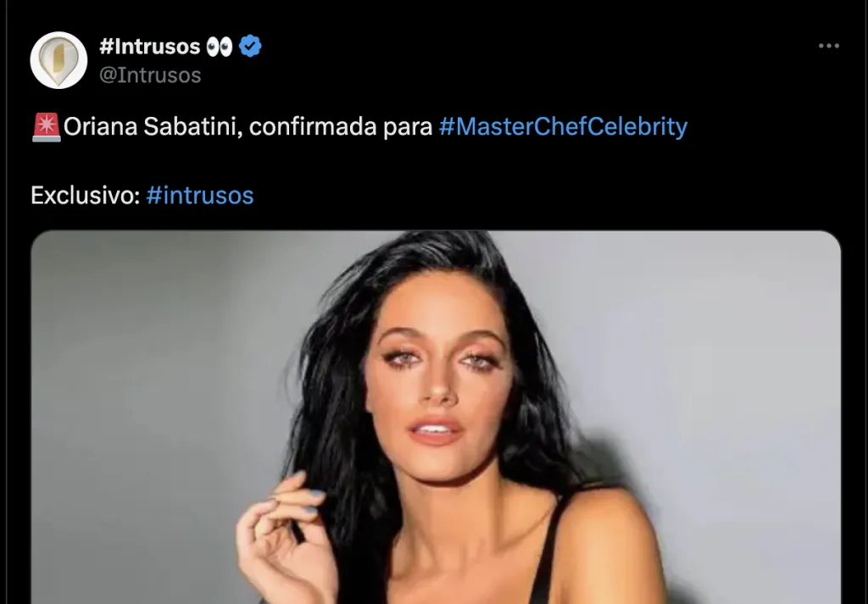Click the gold pin logo inside avatar
This screenshot has height=604, width=868.
(58, 61)
